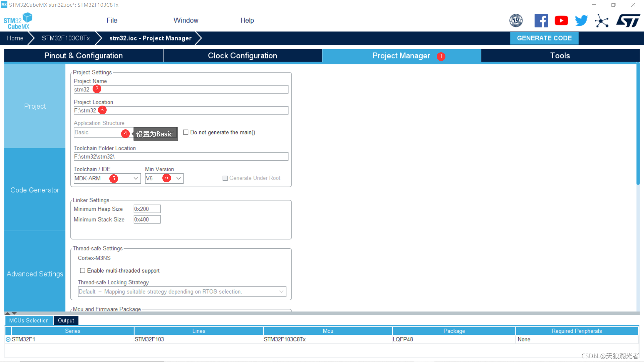Click the GENERATE CODE button
644x362 pixels.
(x=544, y=38)
